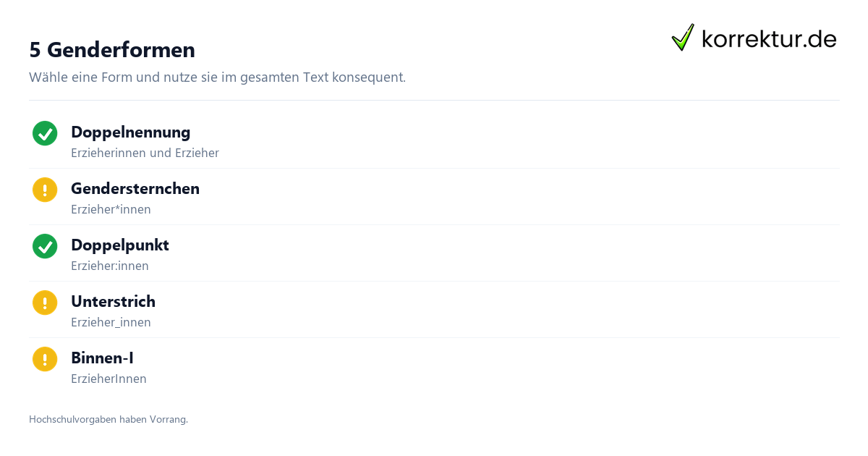Click the yellow warning icon beside Gendersternchen
This screenshot has height=456, width=868.
point(45,190)
